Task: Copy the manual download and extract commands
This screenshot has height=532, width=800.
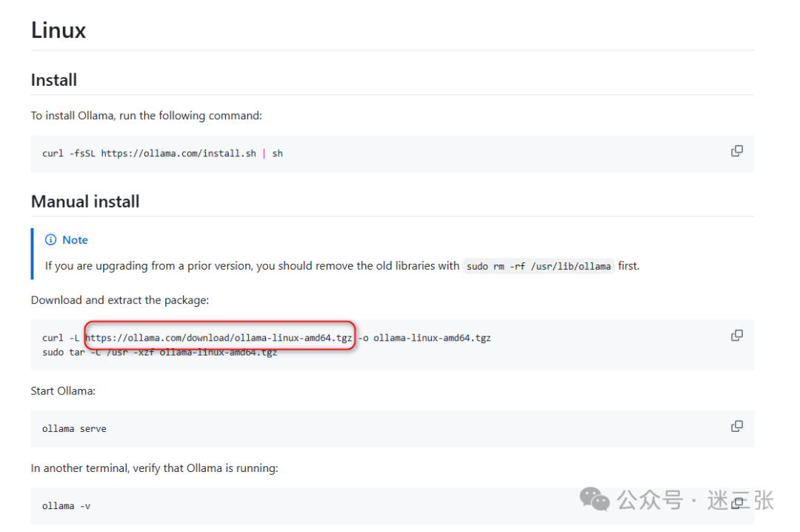Action: [736, 336]
